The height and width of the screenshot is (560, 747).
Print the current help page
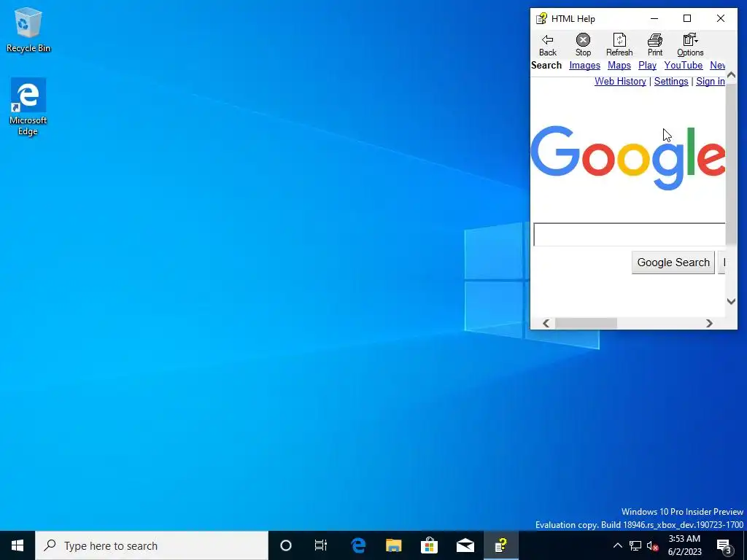[x=654, y=44]
